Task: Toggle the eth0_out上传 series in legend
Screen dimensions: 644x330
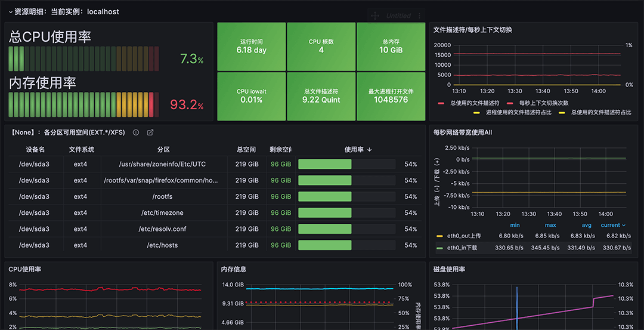Action: 464,236
